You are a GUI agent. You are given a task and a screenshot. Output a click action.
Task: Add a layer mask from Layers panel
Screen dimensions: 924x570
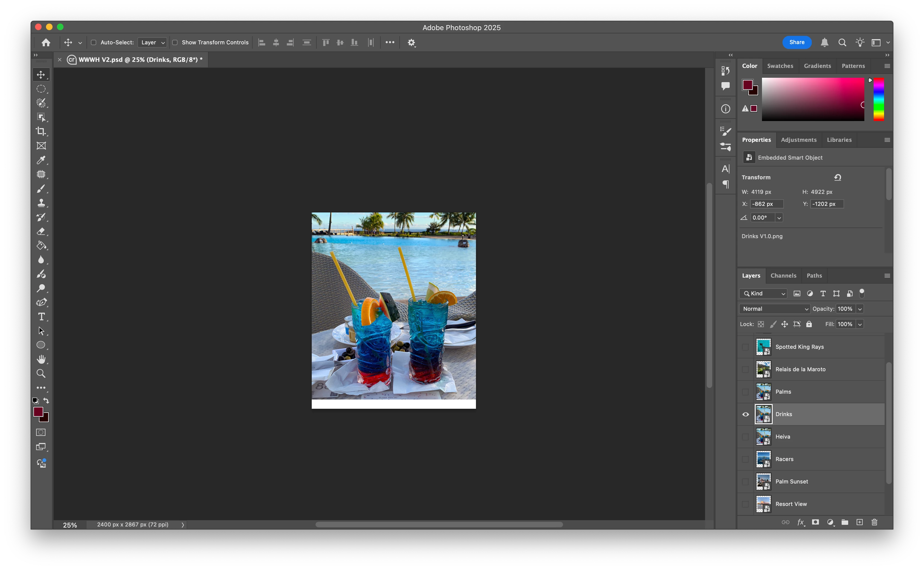click(x=815, y=522)
